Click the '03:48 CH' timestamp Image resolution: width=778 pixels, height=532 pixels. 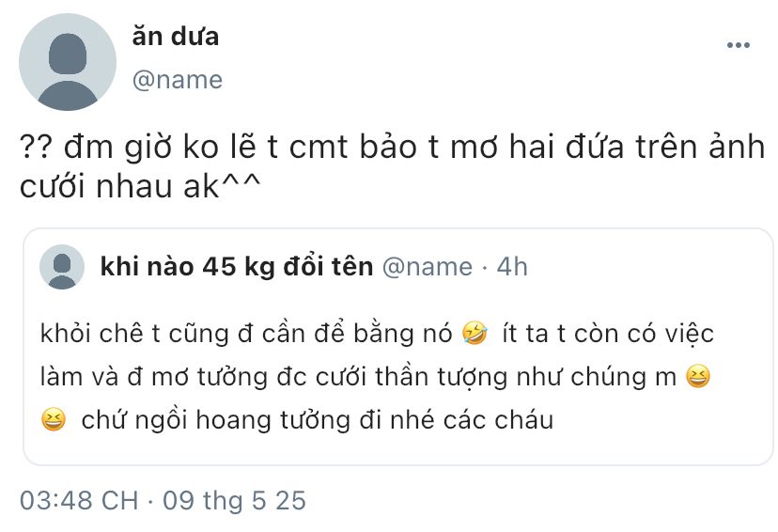(x=79, y=500)
